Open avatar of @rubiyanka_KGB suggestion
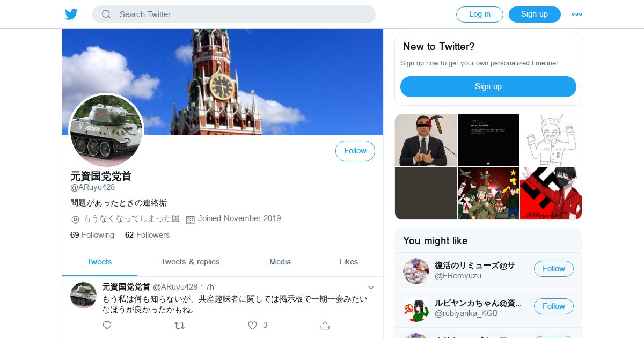This screenshot has height=338, width=644. click(416, 308)
